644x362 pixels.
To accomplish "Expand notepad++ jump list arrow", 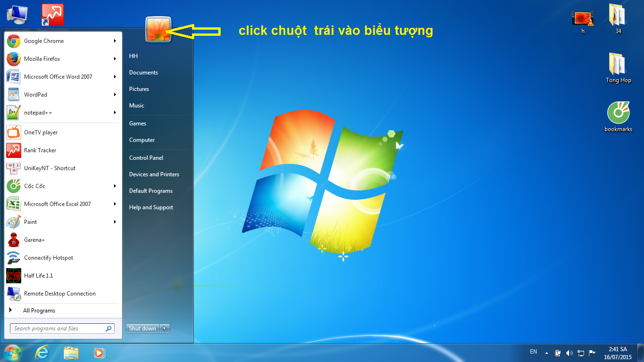I will coord(115,113).
